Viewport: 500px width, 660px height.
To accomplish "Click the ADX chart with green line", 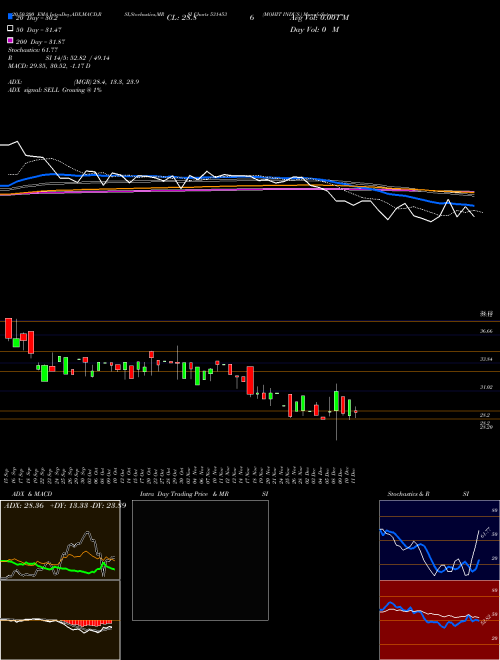I will [60, 540].
